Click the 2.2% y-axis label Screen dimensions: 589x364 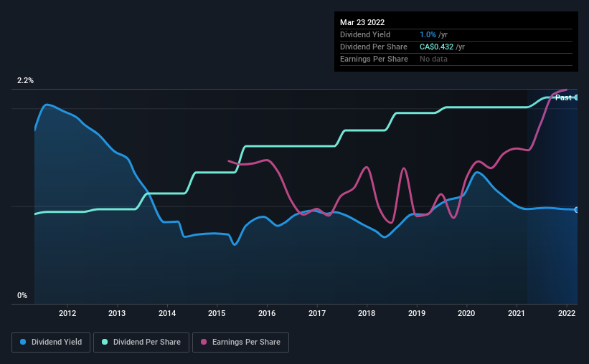(x=25, y=80)
